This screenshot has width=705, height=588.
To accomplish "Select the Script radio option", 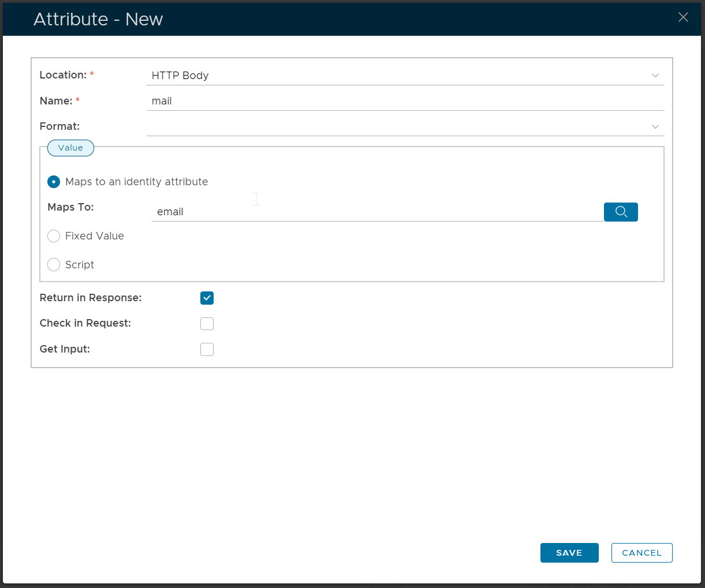I will pos(54,265).
